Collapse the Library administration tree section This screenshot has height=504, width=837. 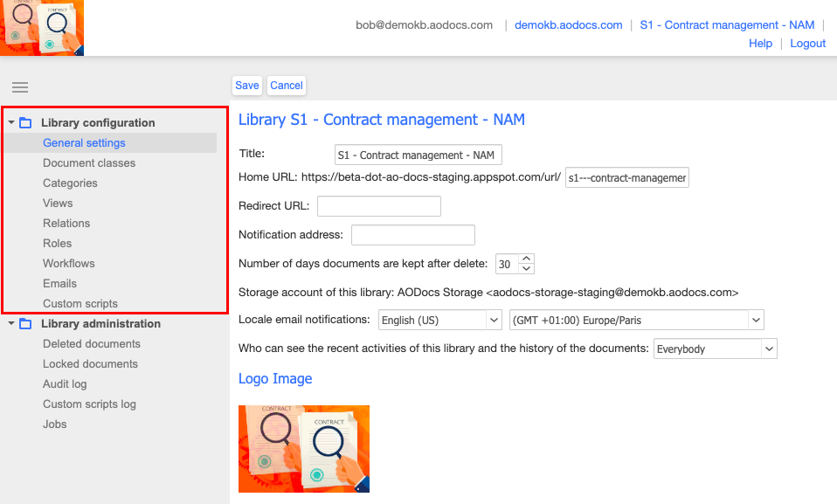(x=11, y=323)
